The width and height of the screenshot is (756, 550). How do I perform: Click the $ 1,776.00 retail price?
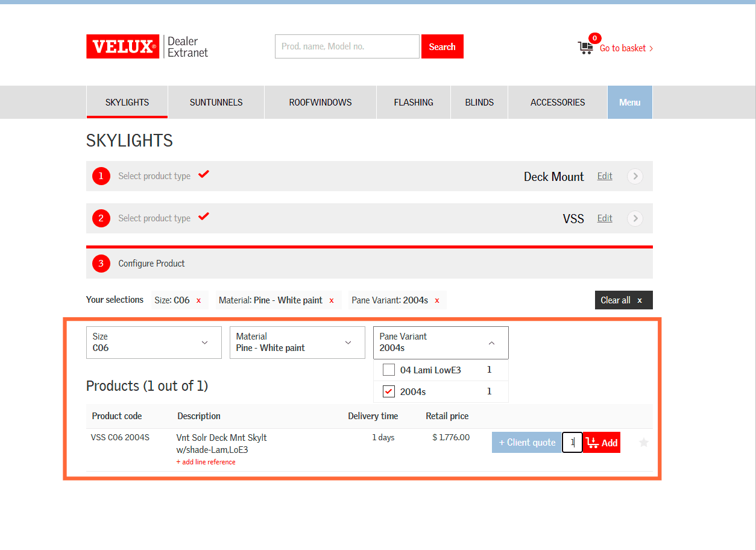point(451,437)
